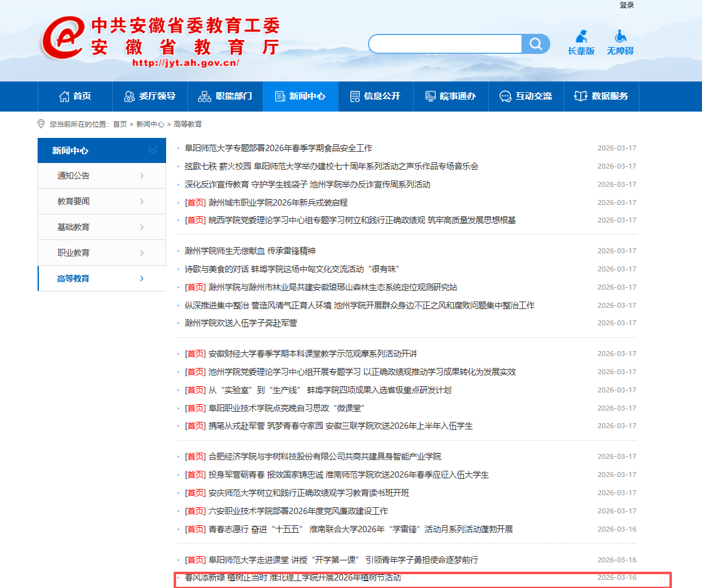The width and height of the screenshot is (702, 588).
Task: Select 皖事通办 in navigation bar
Action: point(450,97)
